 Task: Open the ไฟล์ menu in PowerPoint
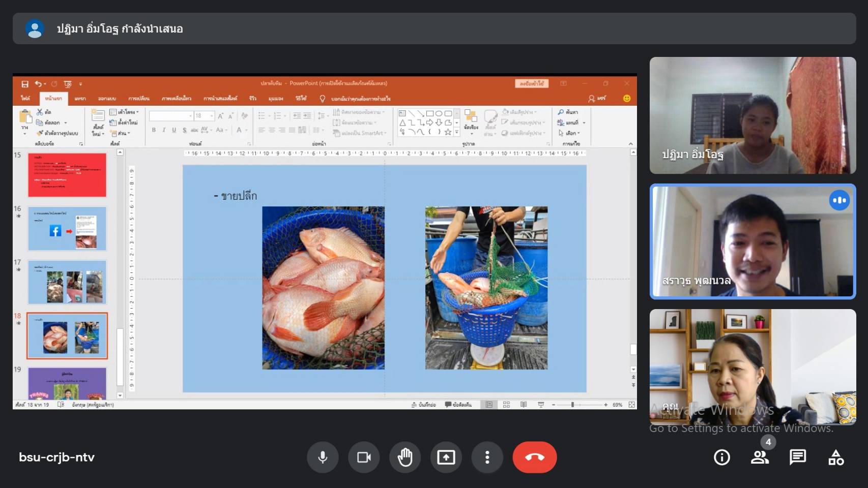point(25,99)
